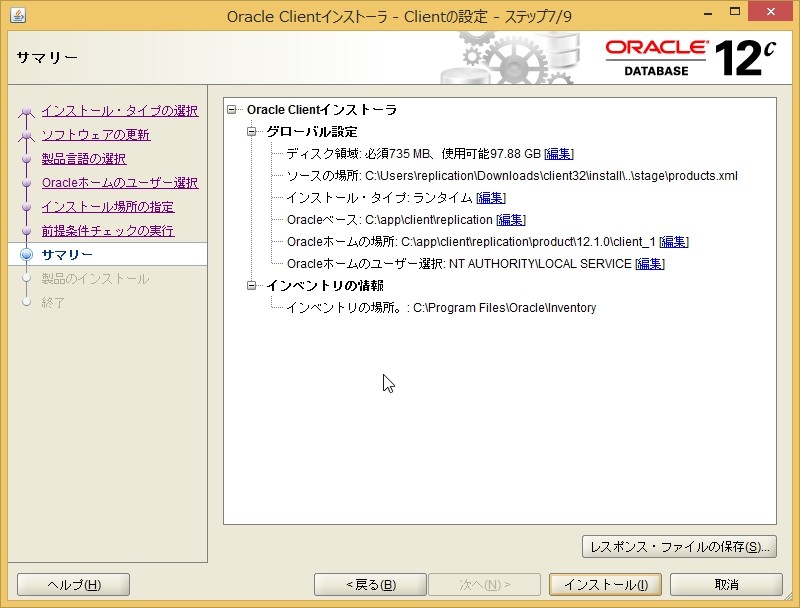
Task: Go to ソフトウェアの更新 step
Action: [96, 135]
